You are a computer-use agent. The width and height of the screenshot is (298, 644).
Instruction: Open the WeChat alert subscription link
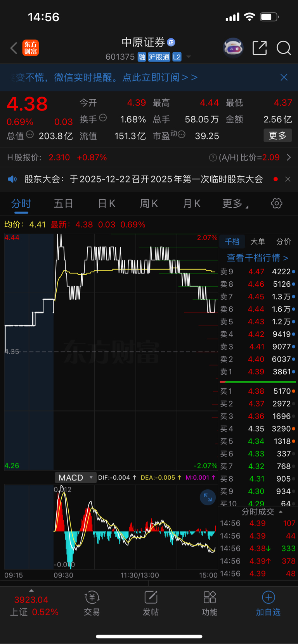point(160,77)
